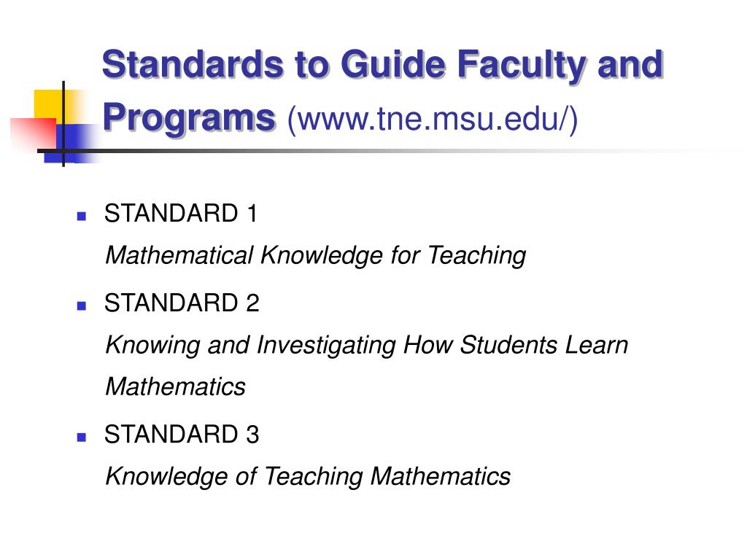Click the vertical black line of the logo

coord(63,124)
